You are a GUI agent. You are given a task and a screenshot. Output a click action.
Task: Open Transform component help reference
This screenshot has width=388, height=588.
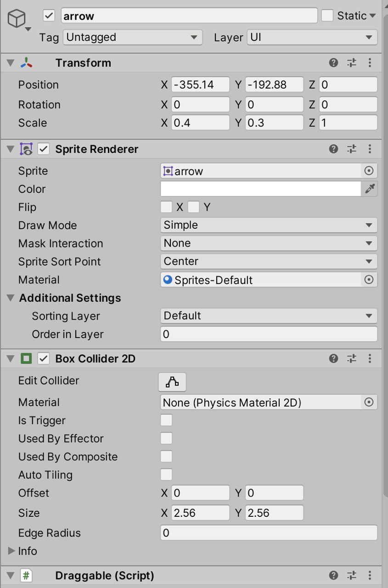coord(334,63)
